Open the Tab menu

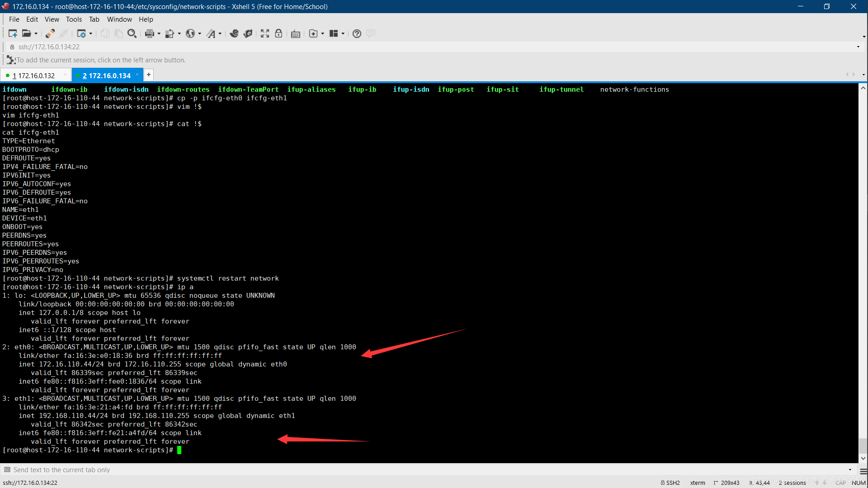tap(94, 19)
